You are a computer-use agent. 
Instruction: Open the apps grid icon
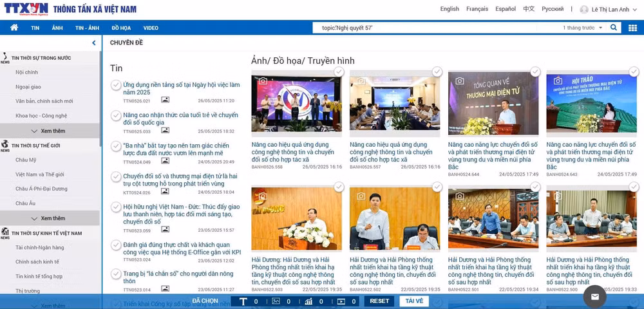[632, 28]
